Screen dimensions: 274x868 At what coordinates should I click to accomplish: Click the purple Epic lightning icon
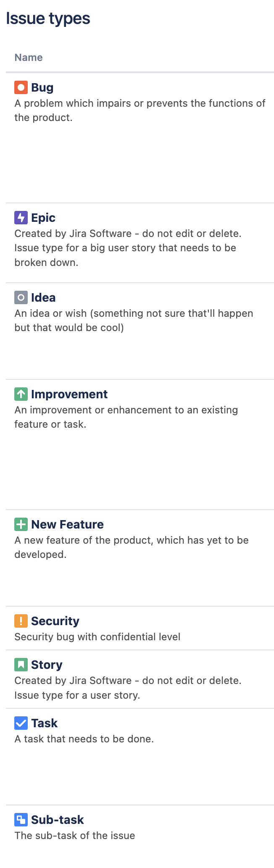21,218
